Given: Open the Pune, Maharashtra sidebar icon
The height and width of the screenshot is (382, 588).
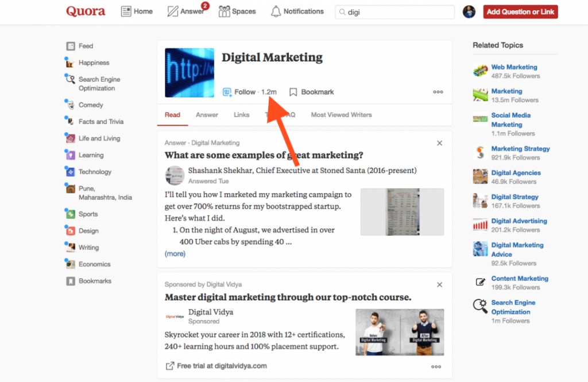Looking at the screenshot, I should (70, 188).
